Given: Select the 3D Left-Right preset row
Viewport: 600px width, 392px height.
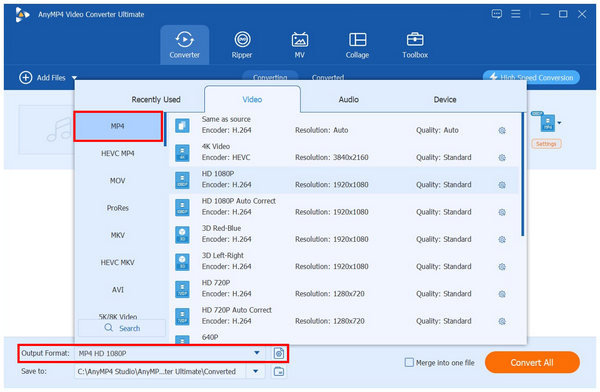Looking at the screenshot, I should pyautogui.click(x=344, y=262).
